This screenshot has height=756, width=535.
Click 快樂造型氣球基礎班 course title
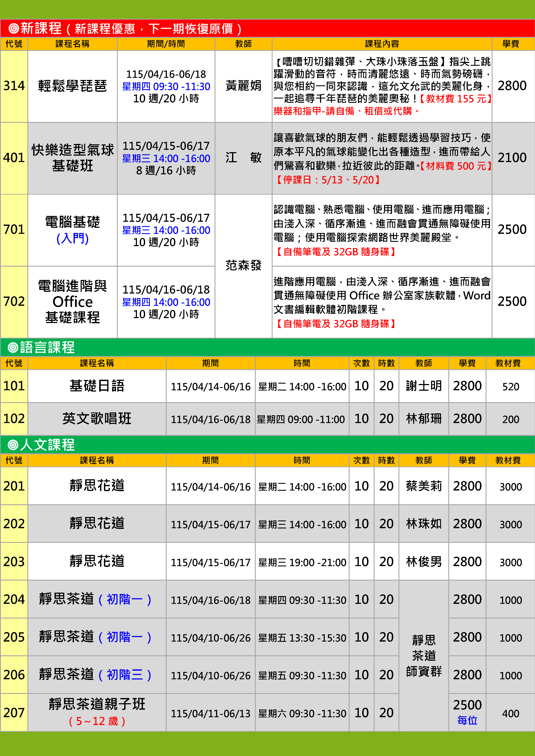click(72, 158)
